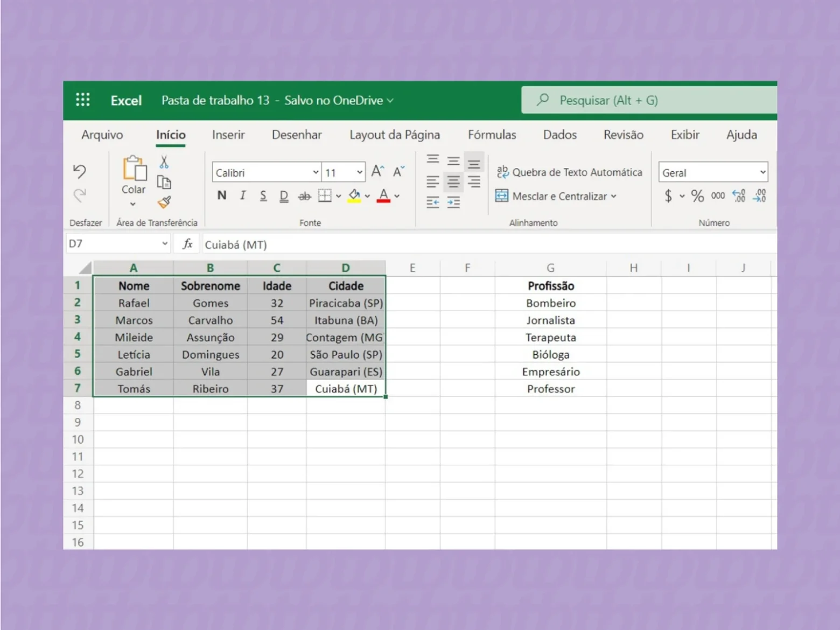The width and height of the screenshot is (840, 630).
Task: Toggle underline with the S button
Action: pos(263,195)
